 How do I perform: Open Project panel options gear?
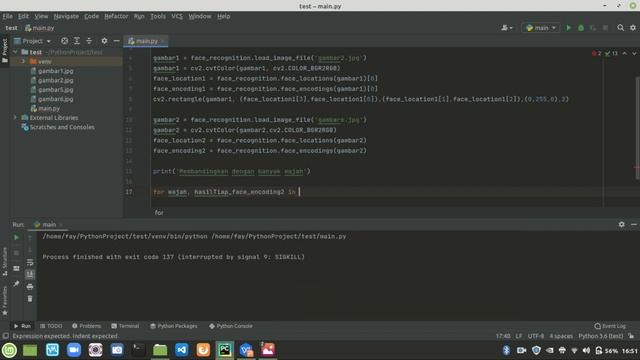[x=104, y=41]
